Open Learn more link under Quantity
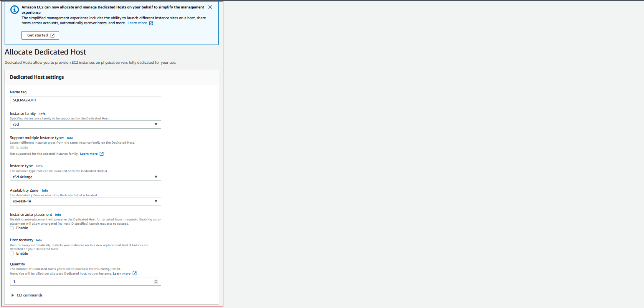This screenshot has height=308, width=644. 122,273
